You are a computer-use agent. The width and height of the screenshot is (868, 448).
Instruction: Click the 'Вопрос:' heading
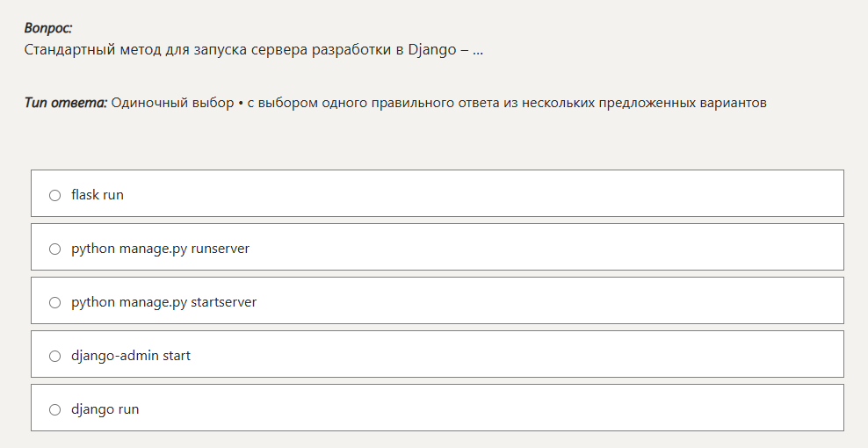(48, 29)
